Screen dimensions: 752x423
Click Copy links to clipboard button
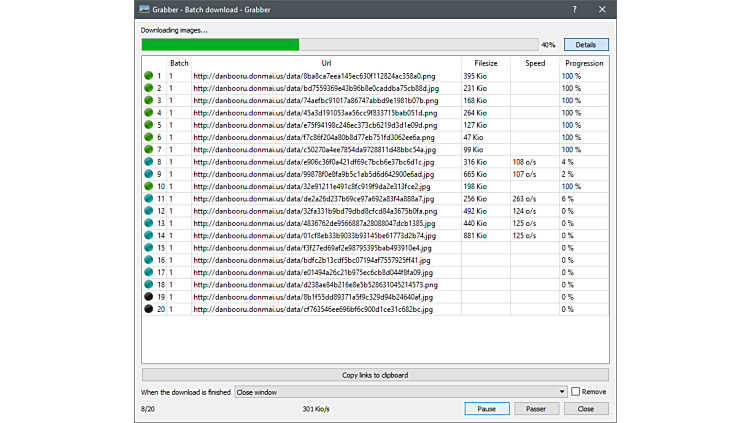tap(375, 375)
